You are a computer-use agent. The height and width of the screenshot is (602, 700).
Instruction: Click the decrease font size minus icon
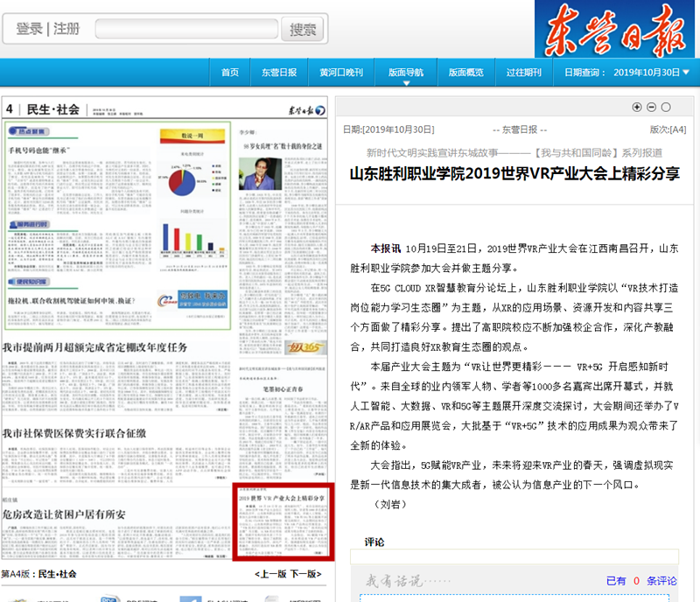[x=651, y=107]
